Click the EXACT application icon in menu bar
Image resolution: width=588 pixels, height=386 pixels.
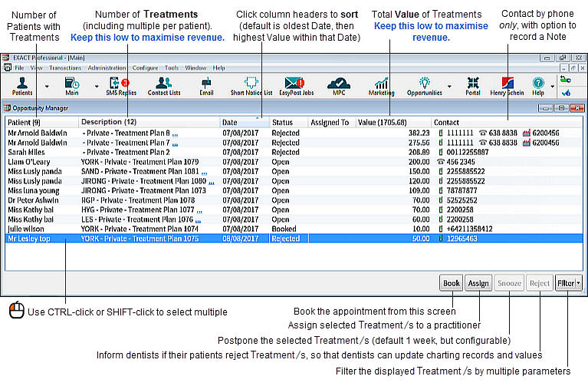tap(8, 68)
